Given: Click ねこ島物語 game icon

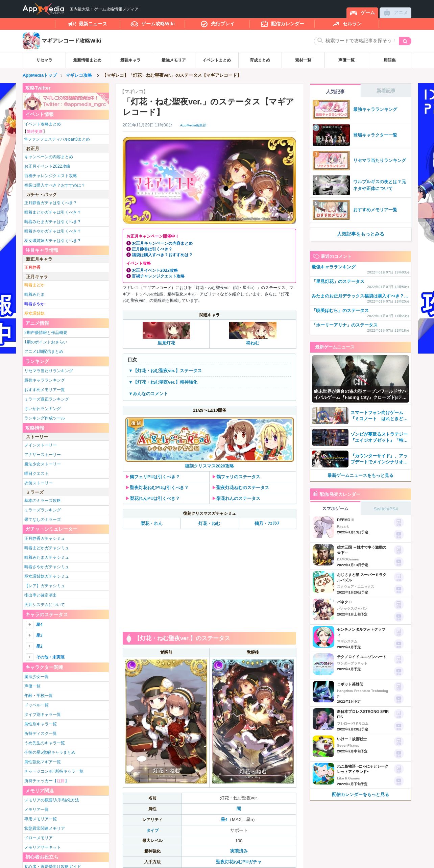Looking at the screenshot, I should click(323, 774).
